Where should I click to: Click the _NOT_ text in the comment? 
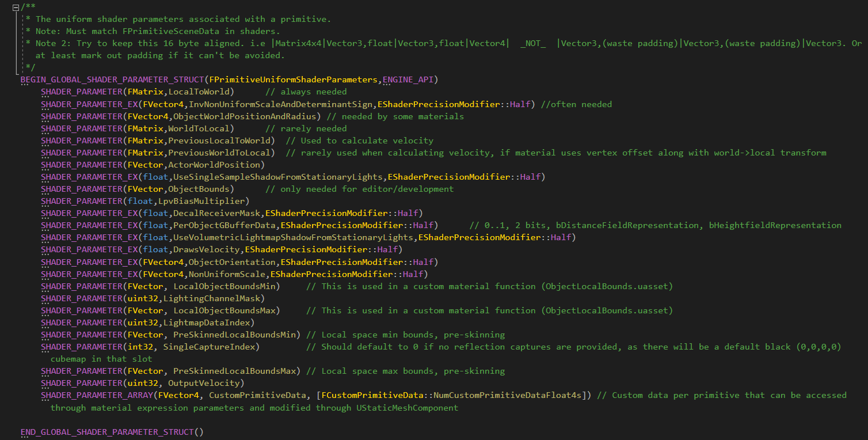coord(532,43)
